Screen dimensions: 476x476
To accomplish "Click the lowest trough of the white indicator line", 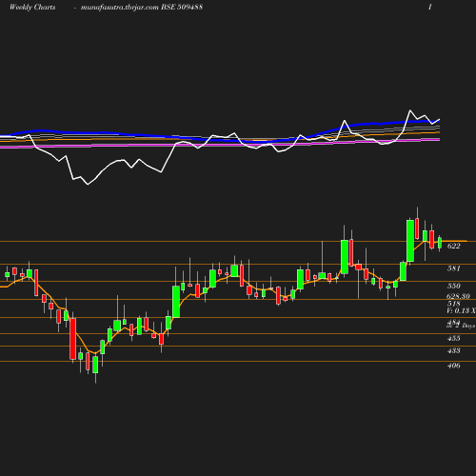I will [x=88, y=184].
